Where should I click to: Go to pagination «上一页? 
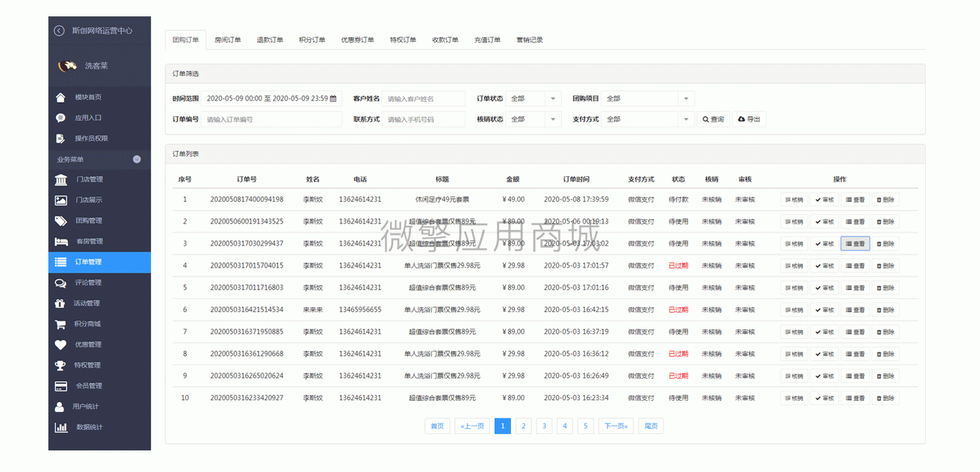[x=472, y=426]
